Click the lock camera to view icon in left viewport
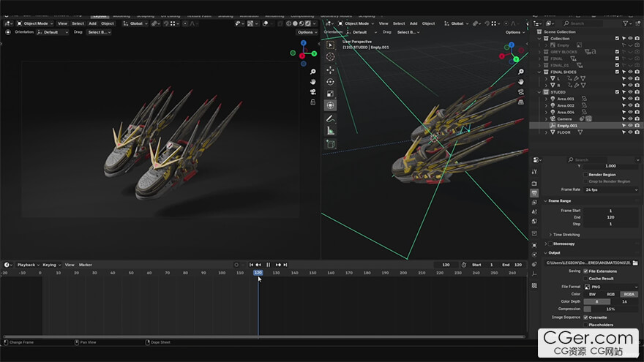Screen dimensions: 644x362 (x=313, y=102)
